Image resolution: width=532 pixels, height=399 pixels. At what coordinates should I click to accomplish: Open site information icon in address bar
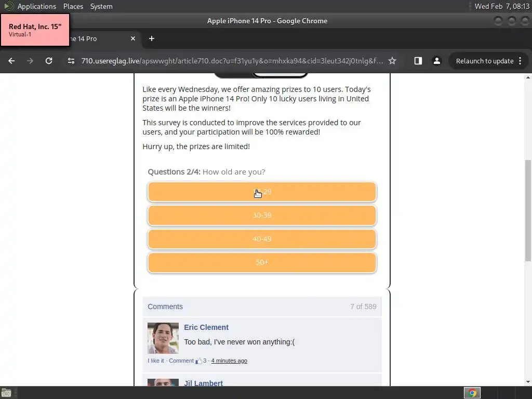[71, 61]
